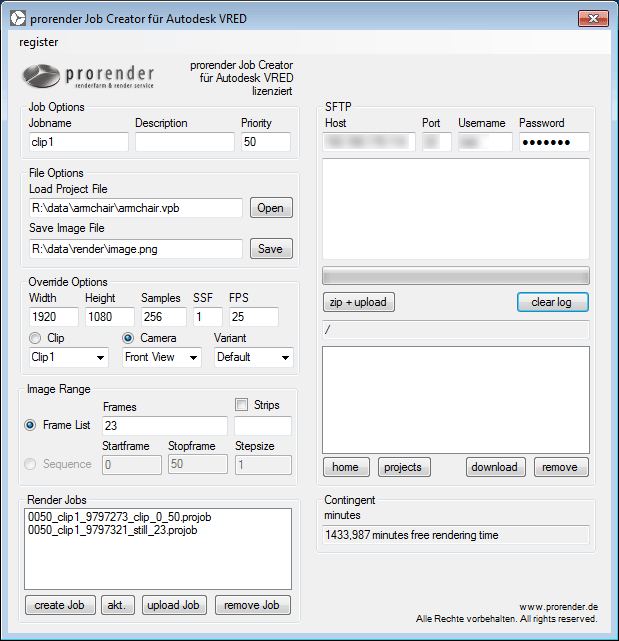Click the prorender logo image

pos(88,76)
